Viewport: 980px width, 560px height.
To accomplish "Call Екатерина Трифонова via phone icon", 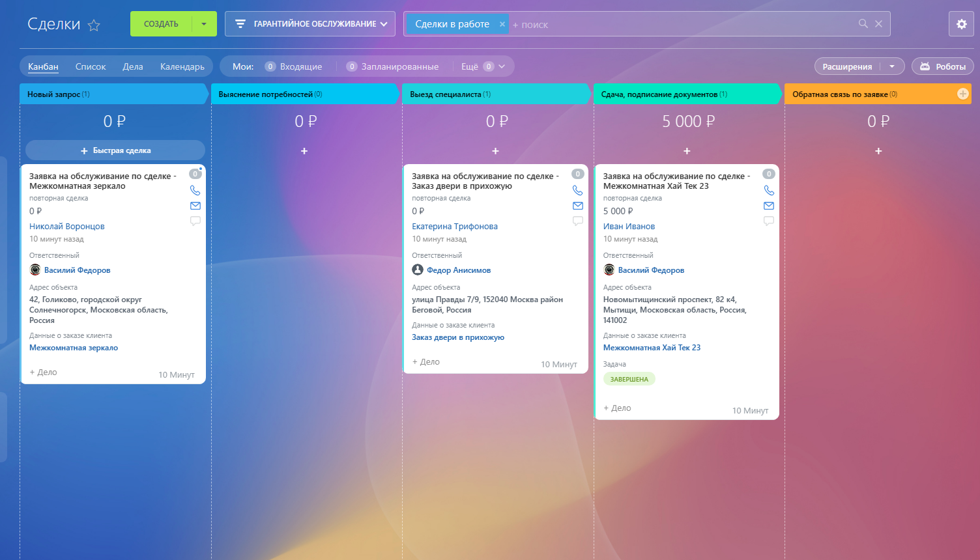I will [x=577, y=190].
